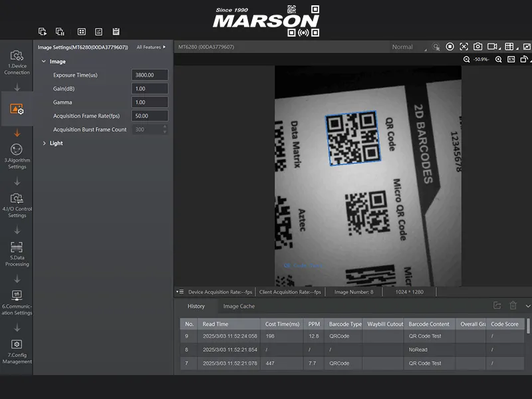Open step 7 Config Management
This screenshot has height=399, width=532.
[x=17, y=352]
